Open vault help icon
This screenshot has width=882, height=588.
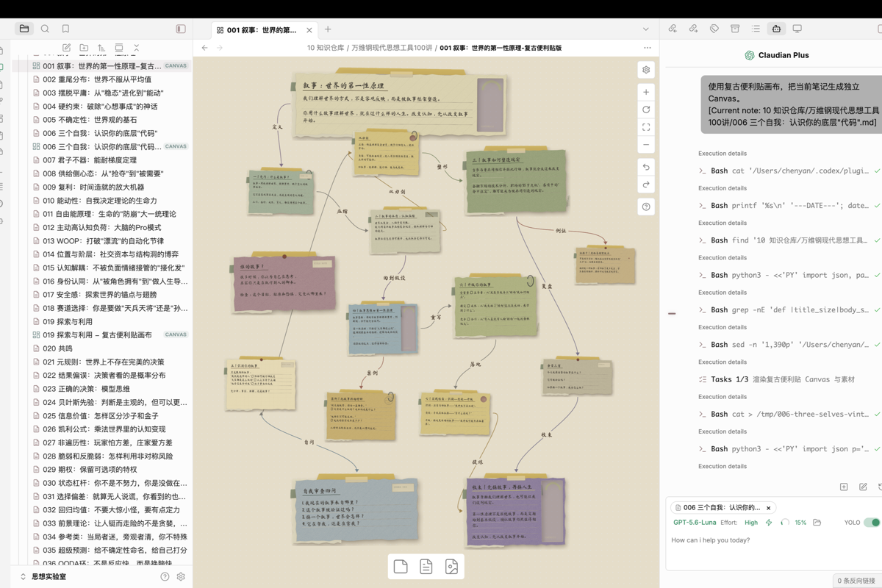click(165, 577)
